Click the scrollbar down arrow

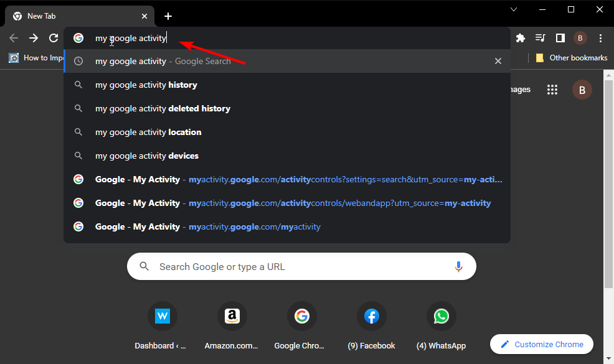pyautogui.click(x=608, y=358)
